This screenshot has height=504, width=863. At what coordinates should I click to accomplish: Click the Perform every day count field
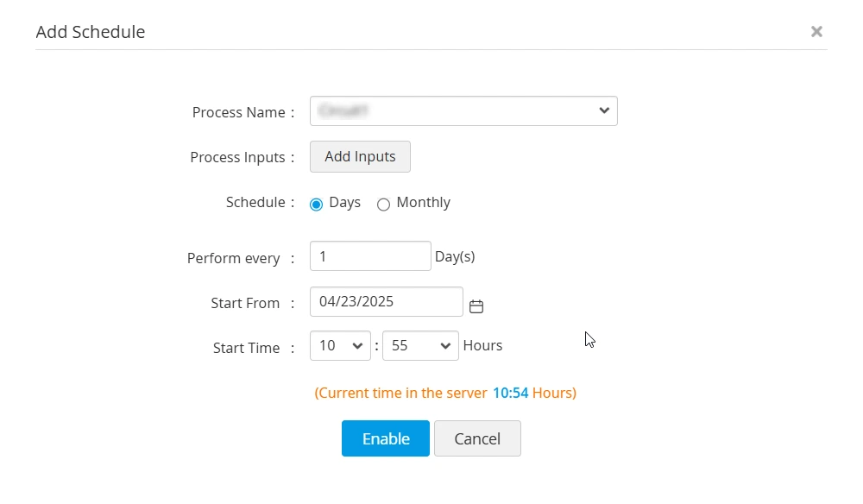(370, 255)
